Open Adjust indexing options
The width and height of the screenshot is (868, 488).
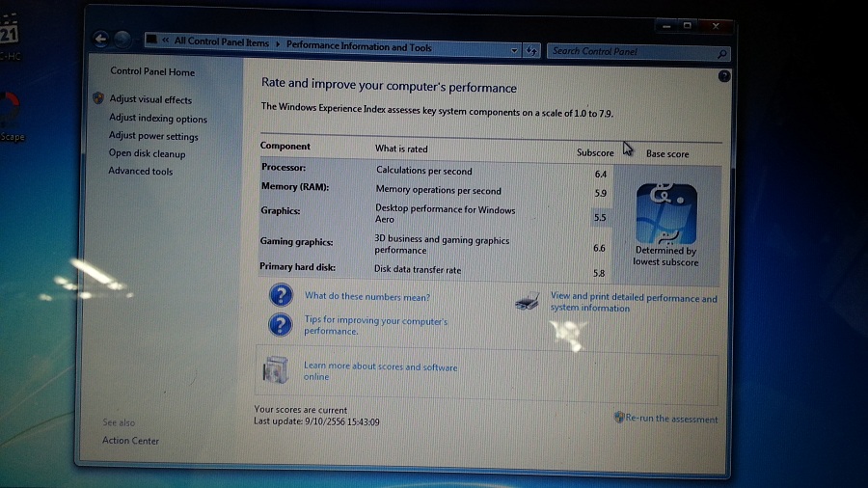pos(158,118)
